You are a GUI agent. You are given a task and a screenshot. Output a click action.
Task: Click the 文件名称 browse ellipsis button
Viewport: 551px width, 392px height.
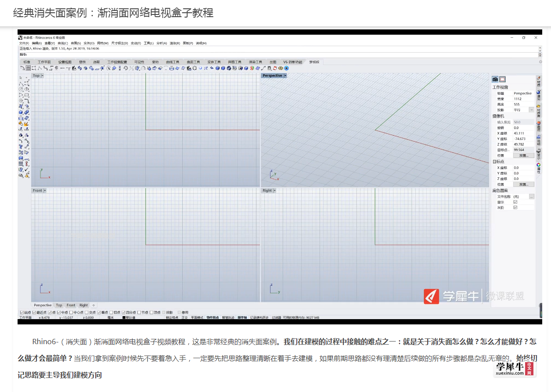(532, 197)
